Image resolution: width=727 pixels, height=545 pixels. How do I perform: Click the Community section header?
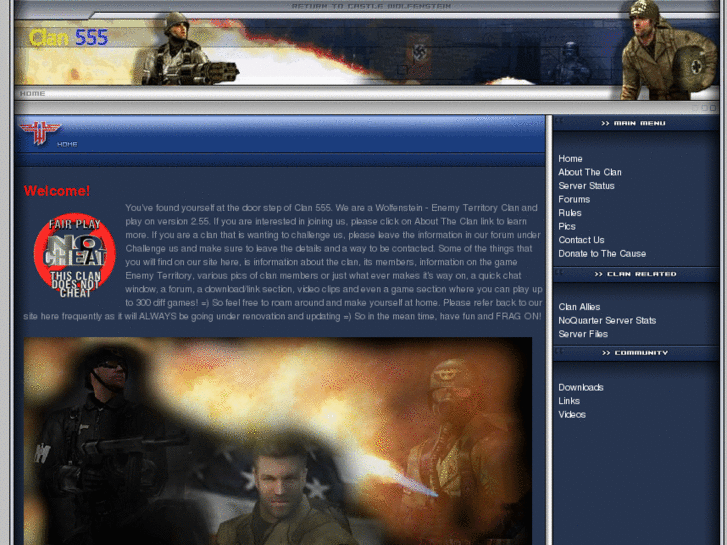[x=635, y=353]
